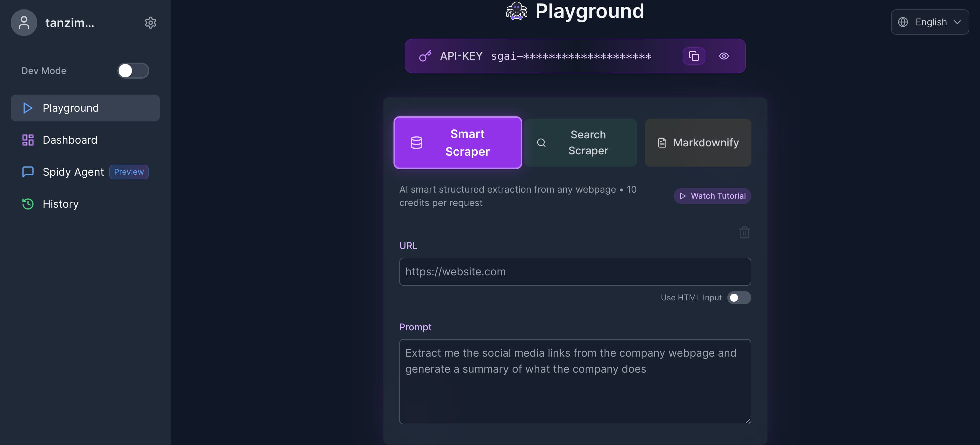This screenshot has height=445, width=980.
Task: Click the magnifier icon on Search Scraper
Action: [541, 143]
